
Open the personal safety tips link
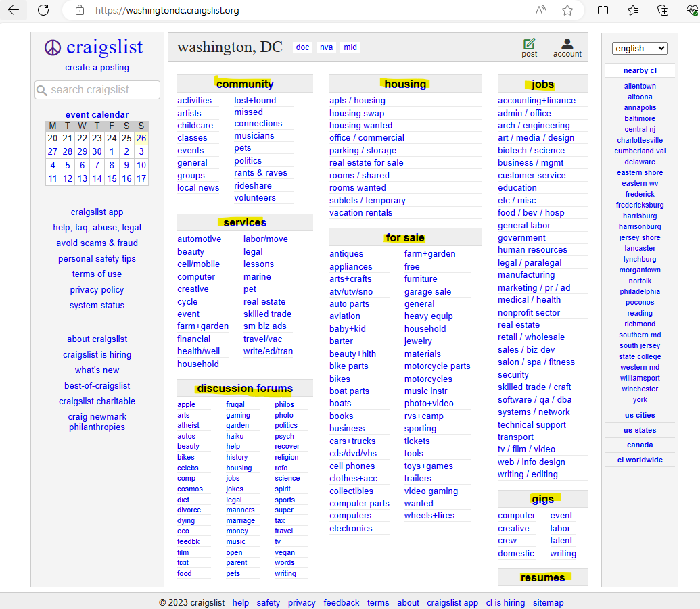coord(97,259)
